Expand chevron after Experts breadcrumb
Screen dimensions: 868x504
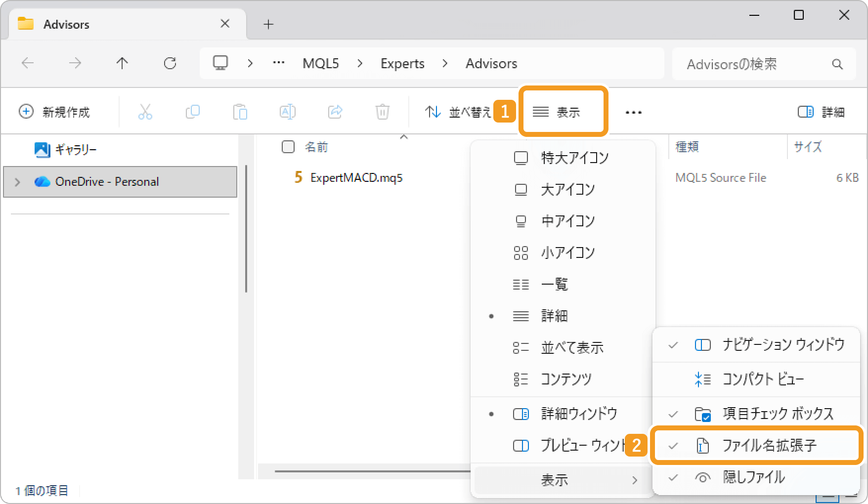tap(445, 63)
